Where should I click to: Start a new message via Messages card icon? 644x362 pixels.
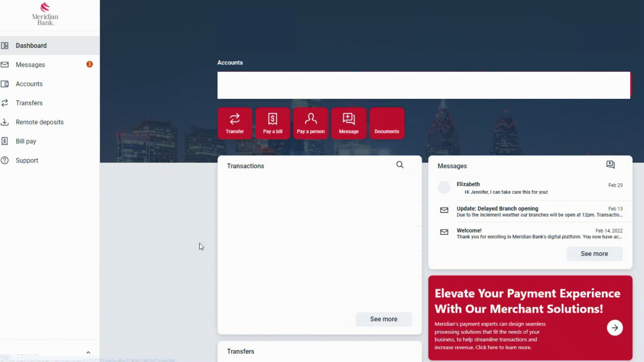[x=610, y=165]
